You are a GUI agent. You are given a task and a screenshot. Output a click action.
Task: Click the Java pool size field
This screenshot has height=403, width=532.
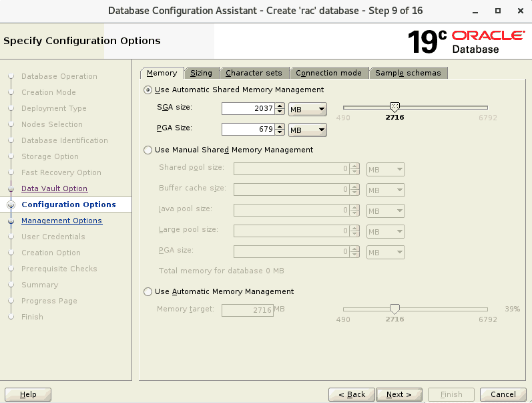pos(292,211)
